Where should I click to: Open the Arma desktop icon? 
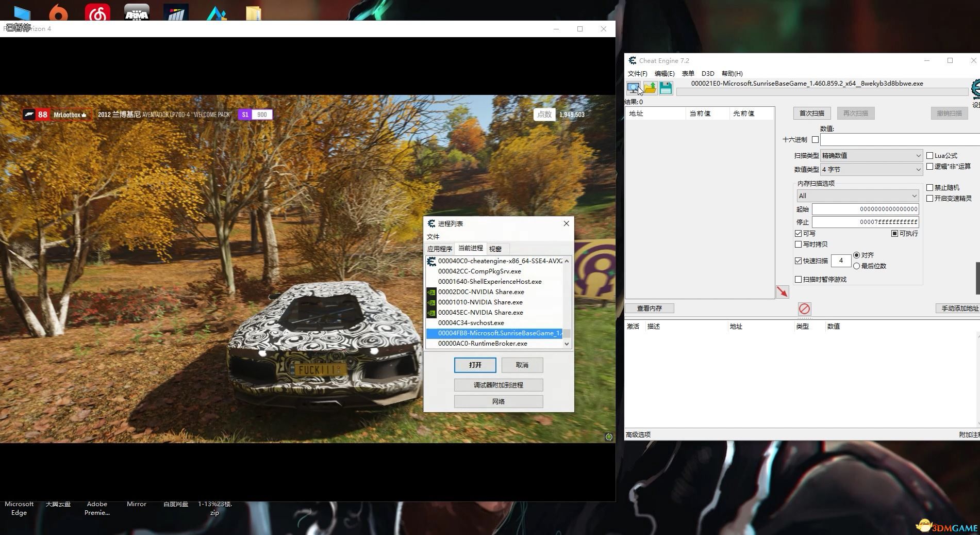tap(137, 12)
